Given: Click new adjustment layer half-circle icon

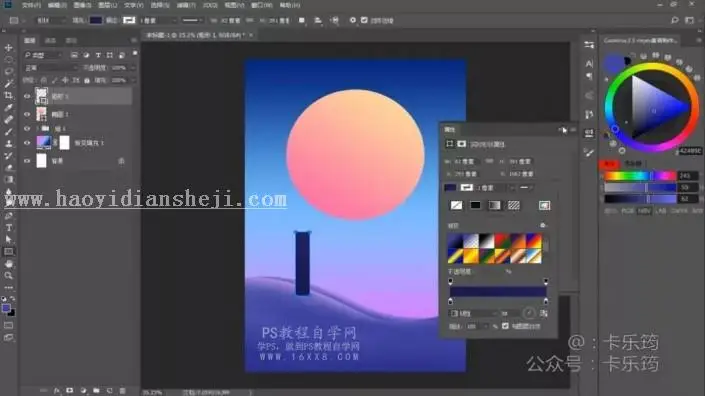Looking at the screenshot, I should (83, 391).
